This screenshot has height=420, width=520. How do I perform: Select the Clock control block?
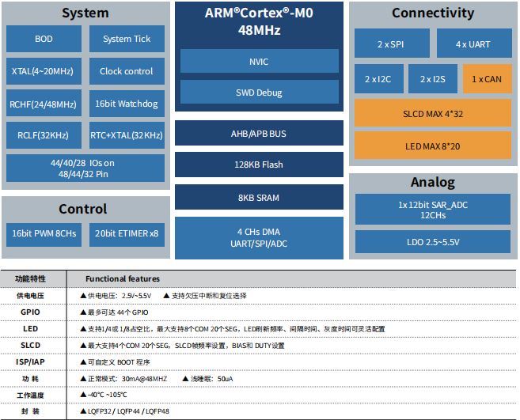(127, 71)
